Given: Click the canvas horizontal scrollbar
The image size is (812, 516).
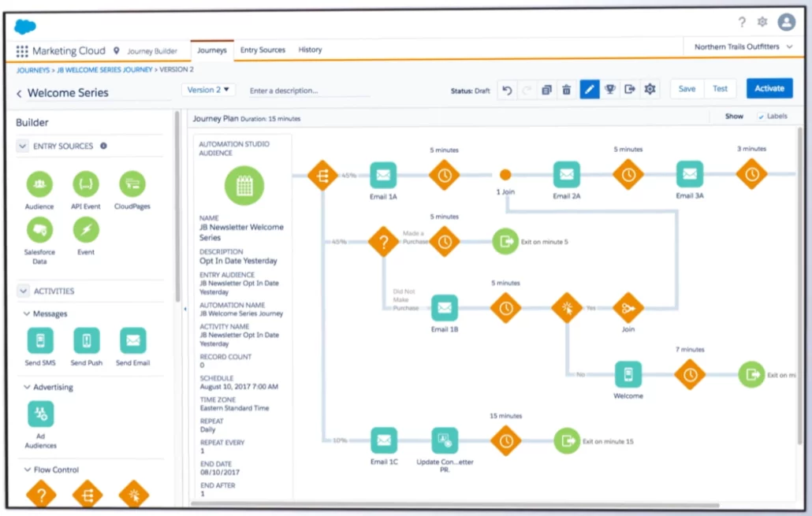Looking at the screenshot, I should point(455,505).
